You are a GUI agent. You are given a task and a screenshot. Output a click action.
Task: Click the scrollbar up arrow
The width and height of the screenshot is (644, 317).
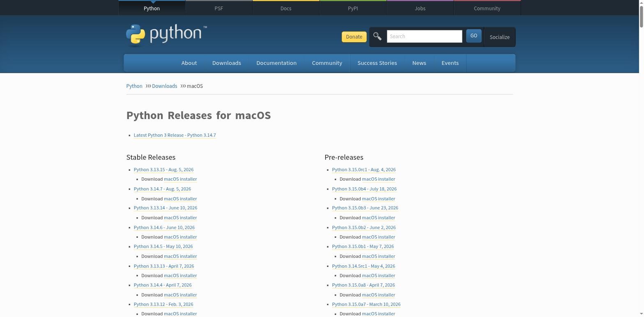pyautogui.click(x=641, y=2)
